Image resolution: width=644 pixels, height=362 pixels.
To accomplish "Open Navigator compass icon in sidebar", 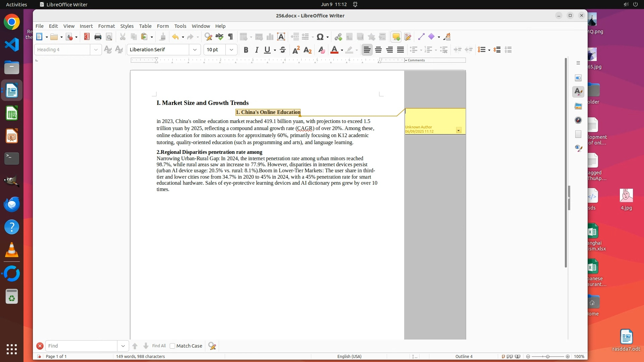I will (578, 120).
